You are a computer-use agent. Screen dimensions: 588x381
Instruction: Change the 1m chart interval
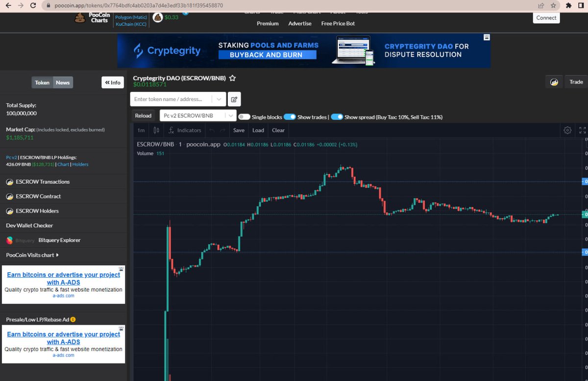pyautogui.click(x=141, y=130)
